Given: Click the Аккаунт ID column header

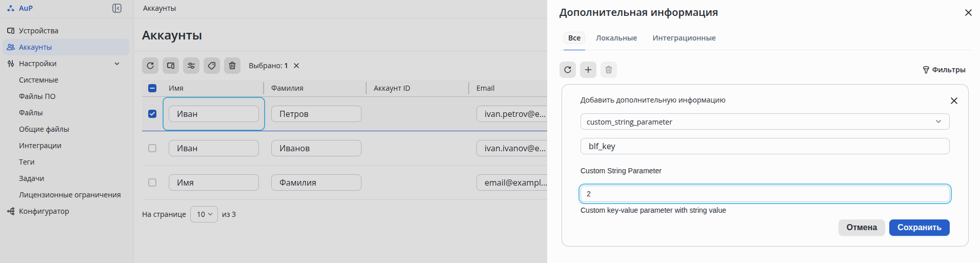Looking at the screenshot, I should click(392, 88).
